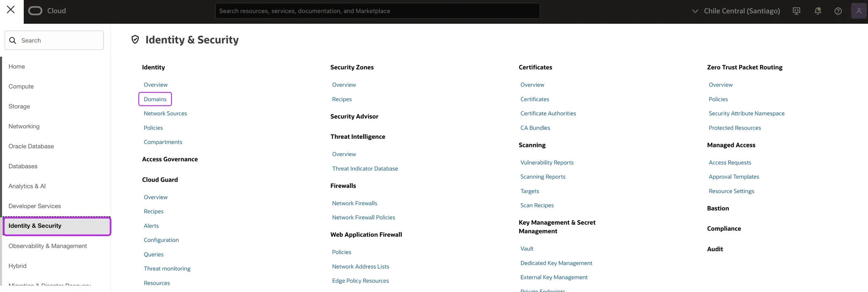Close the navigation menu with X icon
Image resolution: width=868 pixels, height=292 pixels.
pyautogui.click(x=11, y=10)
